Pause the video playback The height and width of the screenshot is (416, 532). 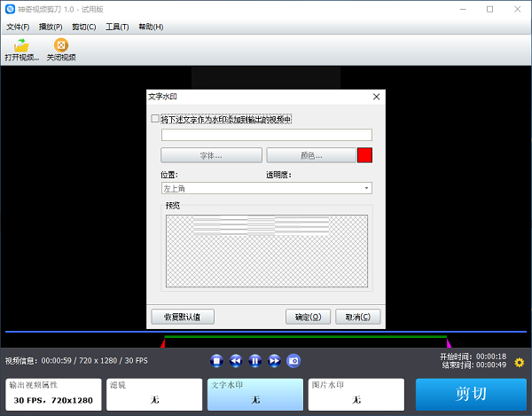(254, 360)
